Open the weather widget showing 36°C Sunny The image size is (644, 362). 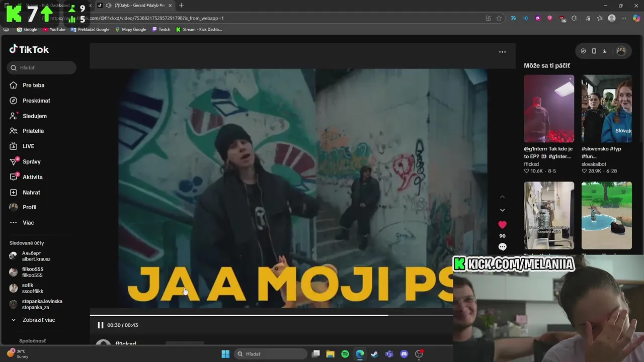18,353
